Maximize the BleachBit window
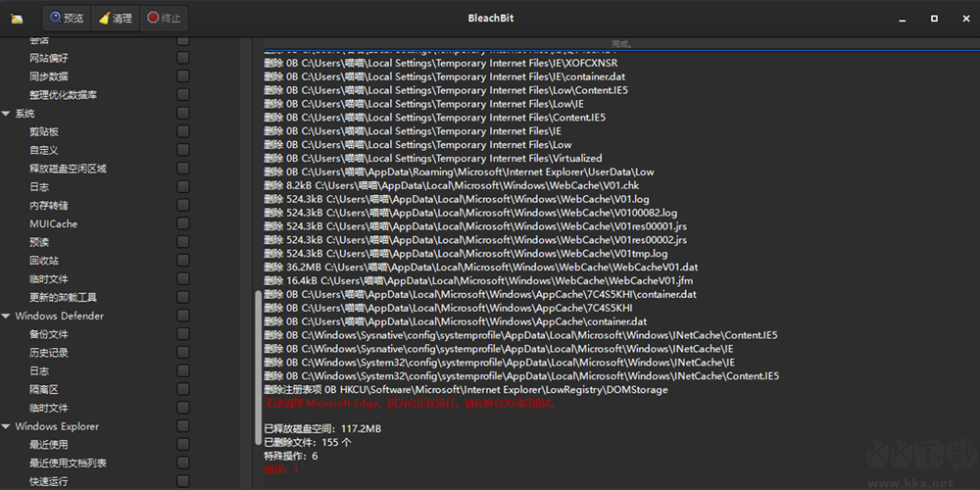The height and width of the screenshot is (490, 980). click(934, 18)
